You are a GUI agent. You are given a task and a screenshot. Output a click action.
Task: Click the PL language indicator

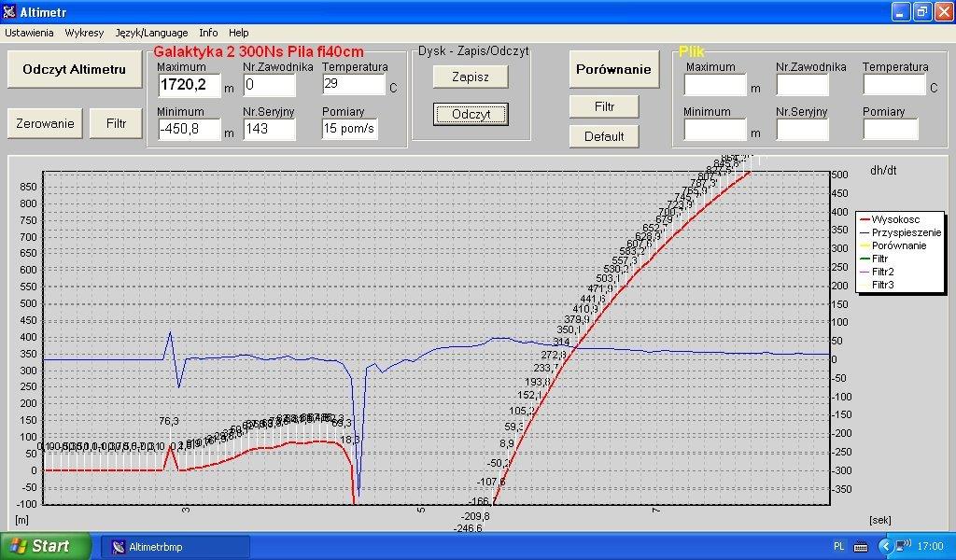coord(837,546)
